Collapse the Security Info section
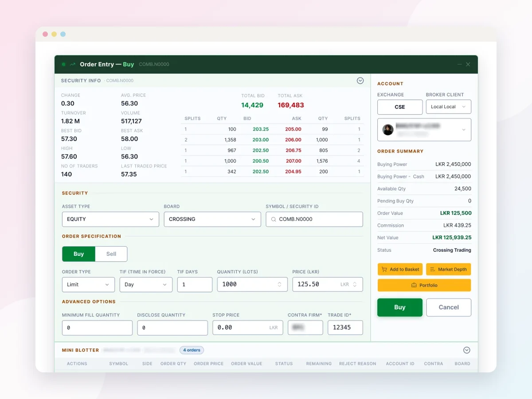This screenshot has width=532, height=399. [360, 81]
